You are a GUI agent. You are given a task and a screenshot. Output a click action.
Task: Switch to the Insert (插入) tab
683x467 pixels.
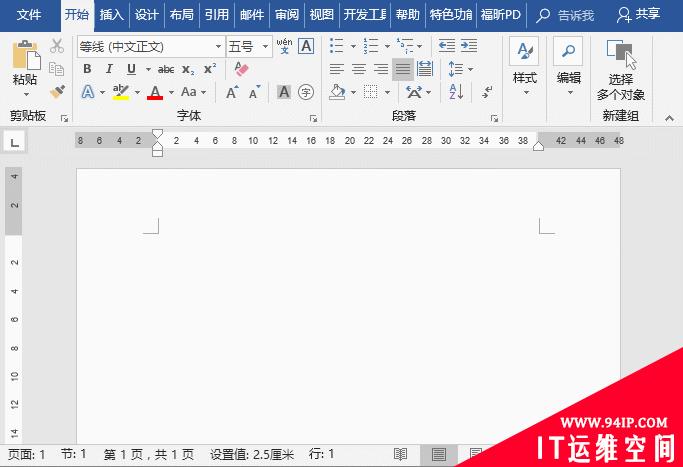click(111, 15)
